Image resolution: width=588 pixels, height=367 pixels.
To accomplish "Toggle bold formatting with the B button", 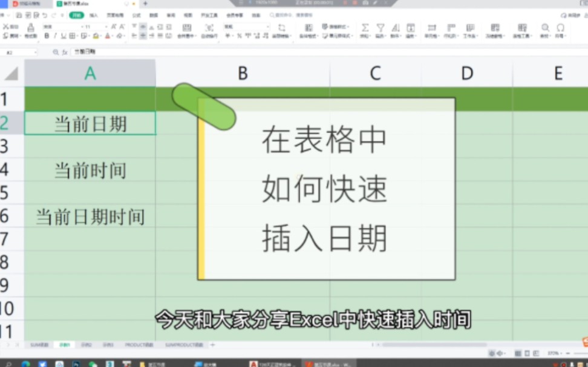I will click(47, 35).
